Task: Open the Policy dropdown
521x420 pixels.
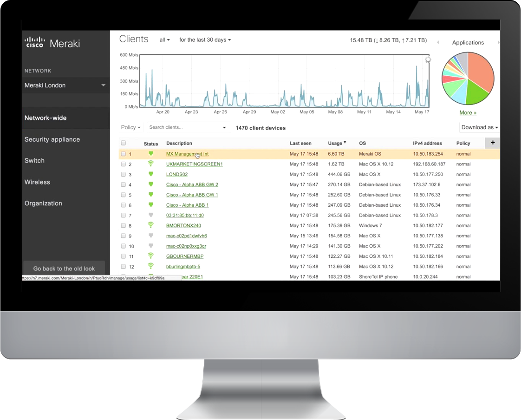Action: 130,127
